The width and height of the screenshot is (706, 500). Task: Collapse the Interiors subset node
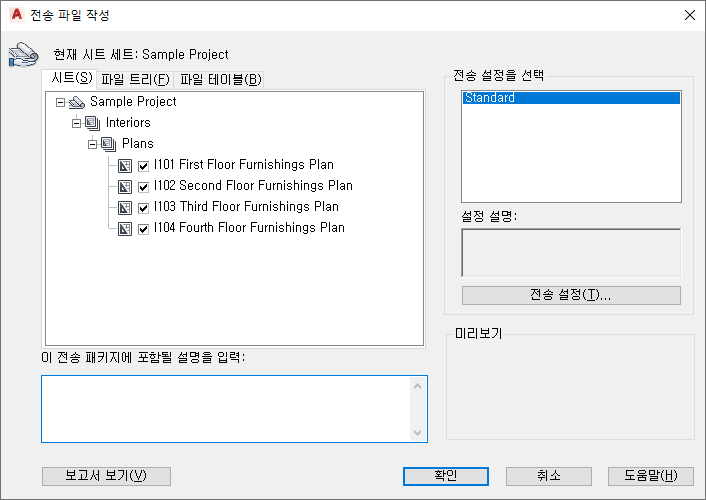coord(77,123)
